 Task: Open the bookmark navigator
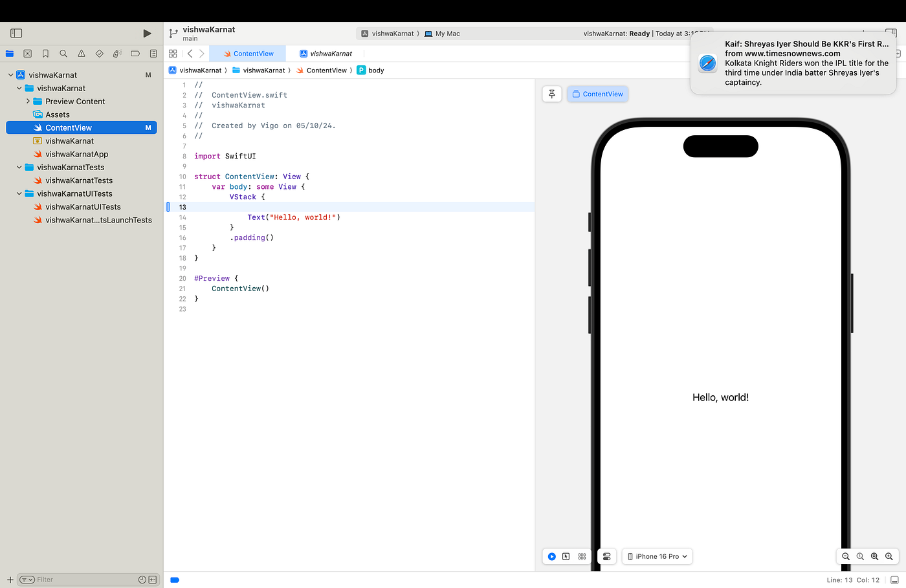pyautogui.click(x=45, y=54)
